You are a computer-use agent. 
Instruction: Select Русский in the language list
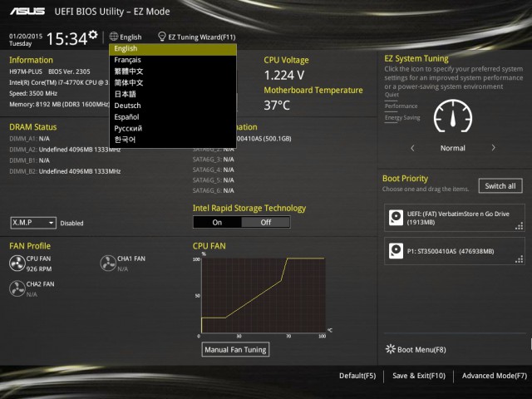coord(173,128)
